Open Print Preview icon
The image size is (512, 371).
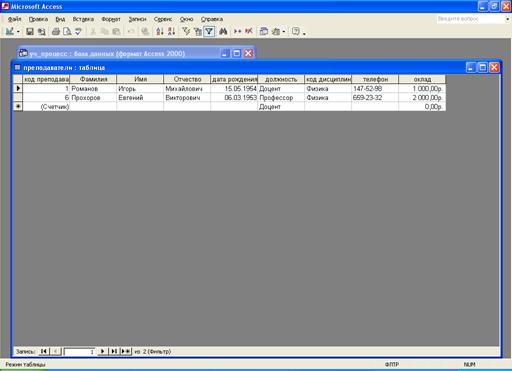[67, 32]
